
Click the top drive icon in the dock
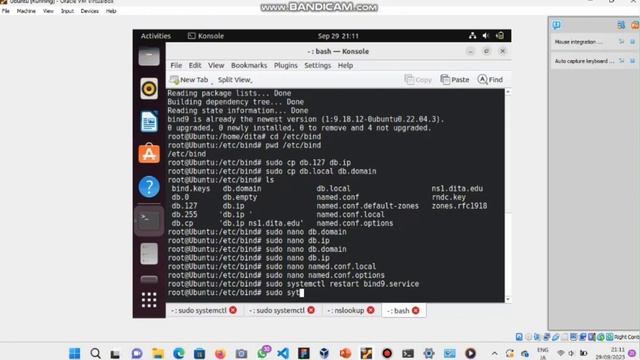click(149, 56)
